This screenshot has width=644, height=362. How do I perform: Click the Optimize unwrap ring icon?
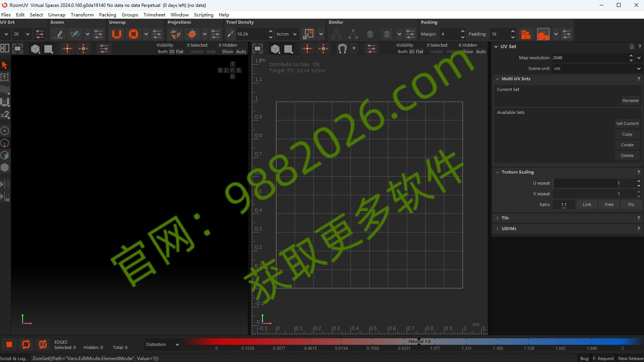[133, 34]
